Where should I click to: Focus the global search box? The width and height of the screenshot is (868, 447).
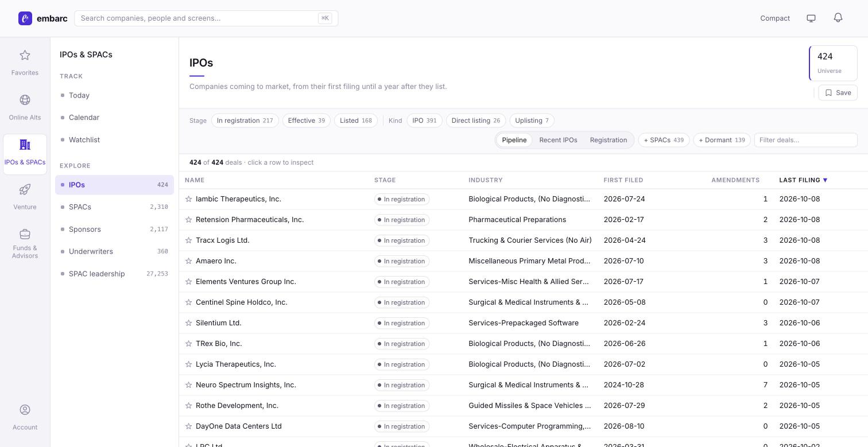(206, 18)
